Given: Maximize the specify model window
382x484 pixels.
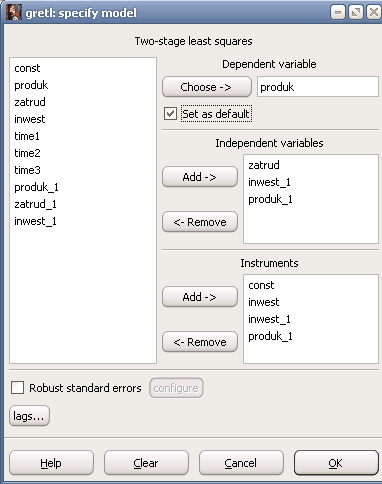Looking at the screenshot, I should [356, 13].
